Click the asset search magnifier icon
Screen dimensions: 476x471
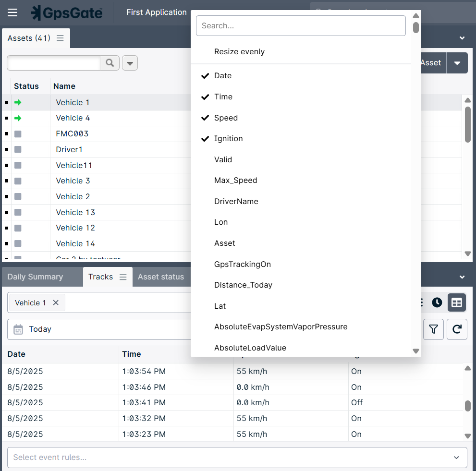tap(110, 63)
